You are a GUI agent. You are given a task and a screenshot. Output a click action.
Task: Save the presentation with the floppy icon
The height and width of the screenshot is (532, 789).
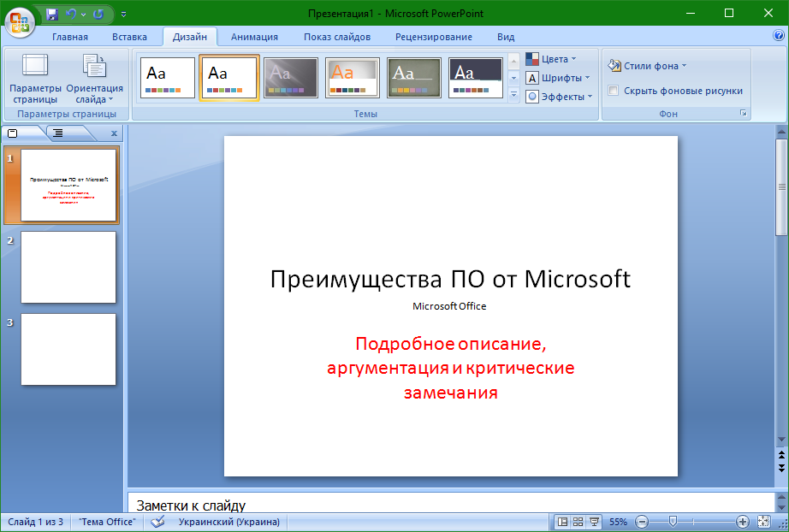[52, 14]
